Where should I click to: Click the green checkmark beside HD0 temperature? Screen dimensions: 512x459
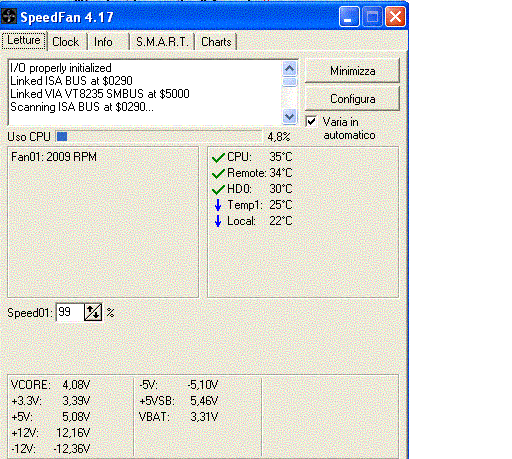click(x=218, y=189)
